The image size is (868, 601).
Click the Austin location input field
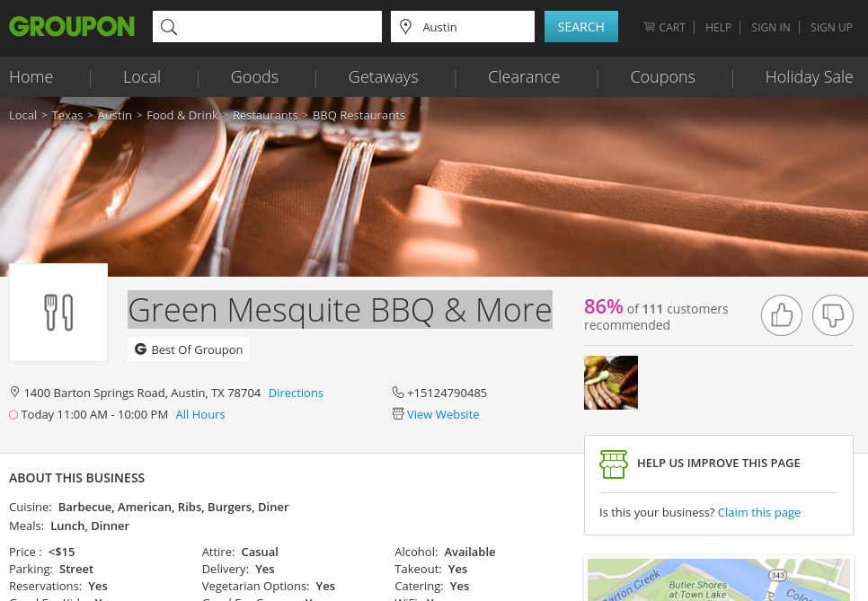(463, 27)
